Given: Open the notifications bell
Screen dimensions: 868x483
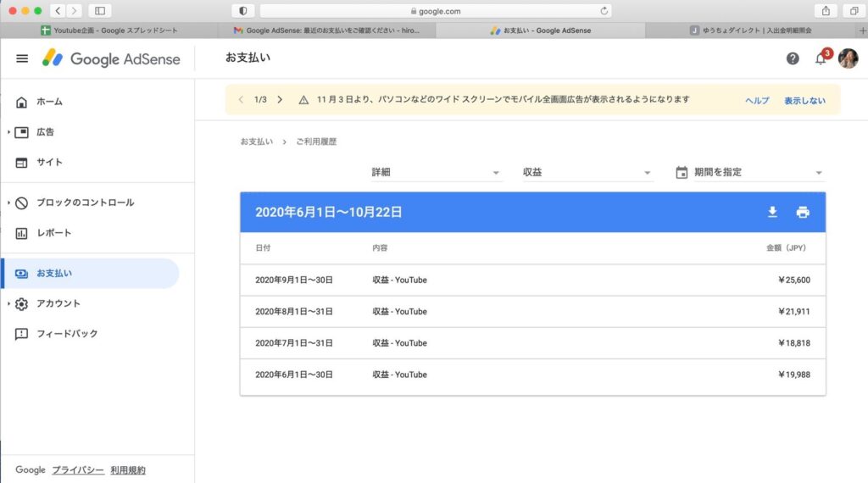Looking at the screenshot, I should tap(821, 58).
